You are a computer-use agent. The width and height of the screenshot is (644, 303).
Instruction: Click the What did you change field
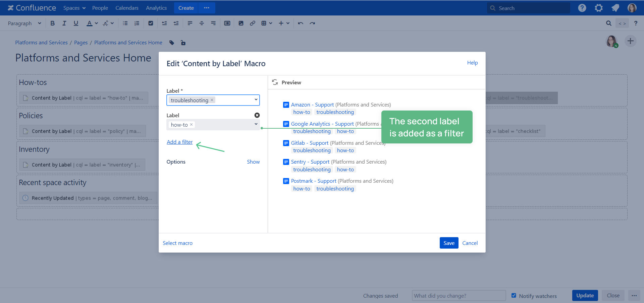tap(459, 296)
